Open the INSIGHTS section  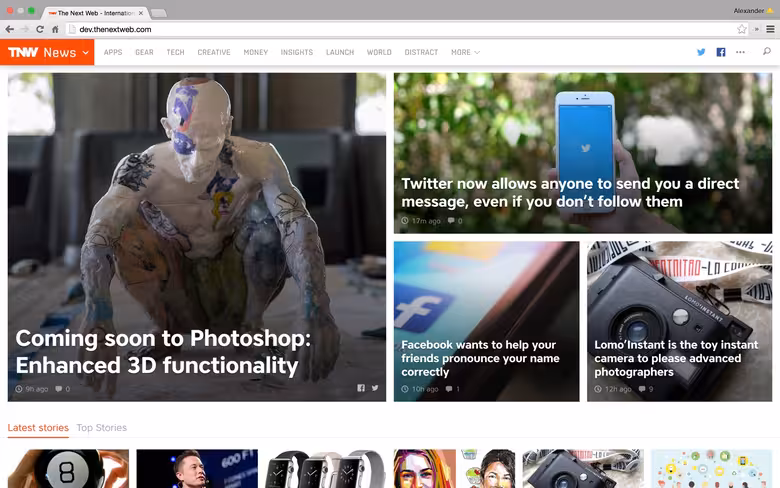296,52
